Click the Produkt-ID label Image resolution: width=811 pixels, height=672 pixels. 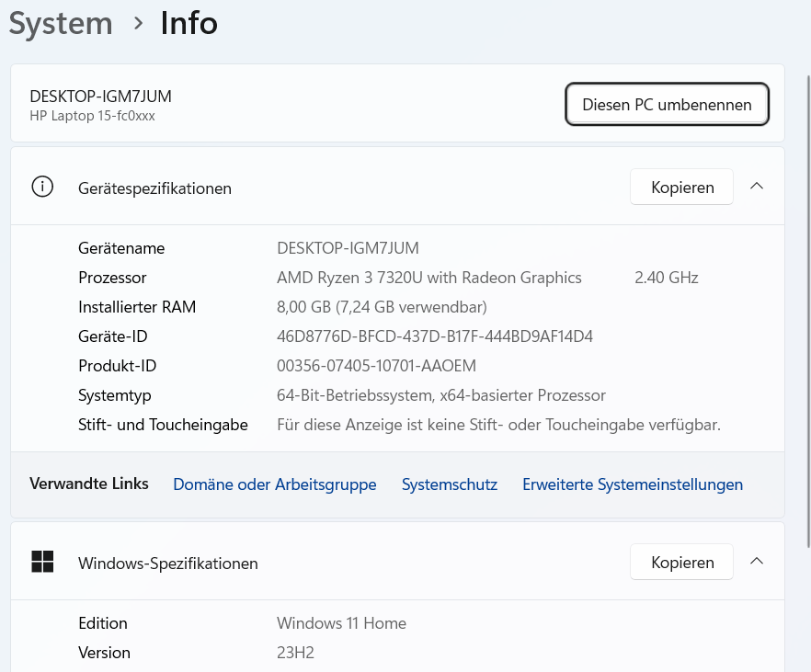pyautogui.click(x=118, y=366)
